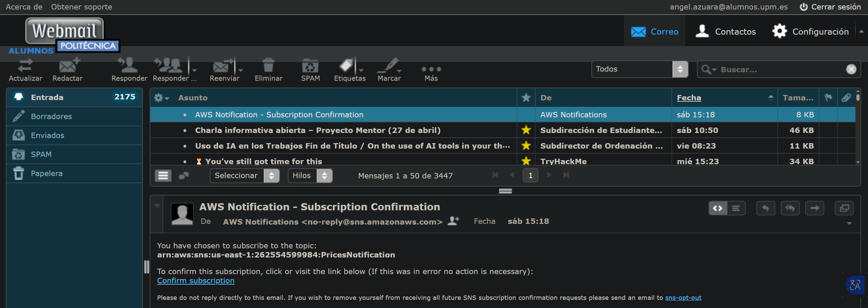This screenshot has height=308, width=868.
Task: Open the Papelera folder
Action: [74, 173]
